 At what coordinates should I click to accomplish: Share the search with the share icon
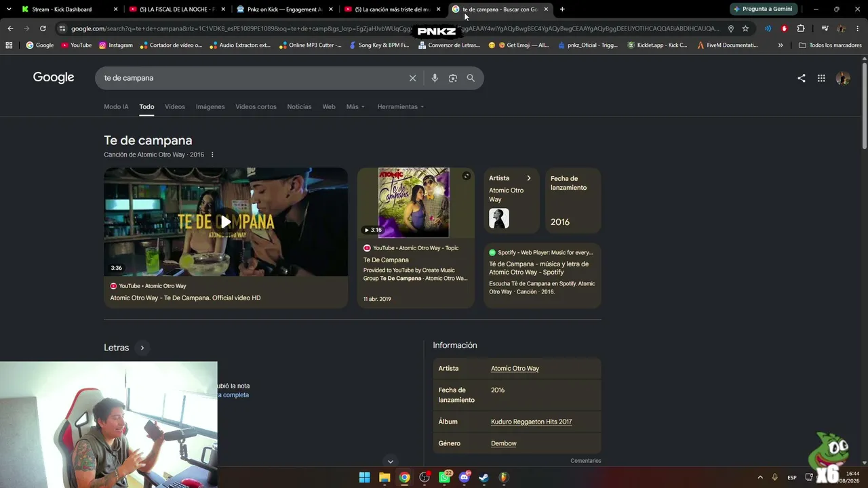point(802,78)
